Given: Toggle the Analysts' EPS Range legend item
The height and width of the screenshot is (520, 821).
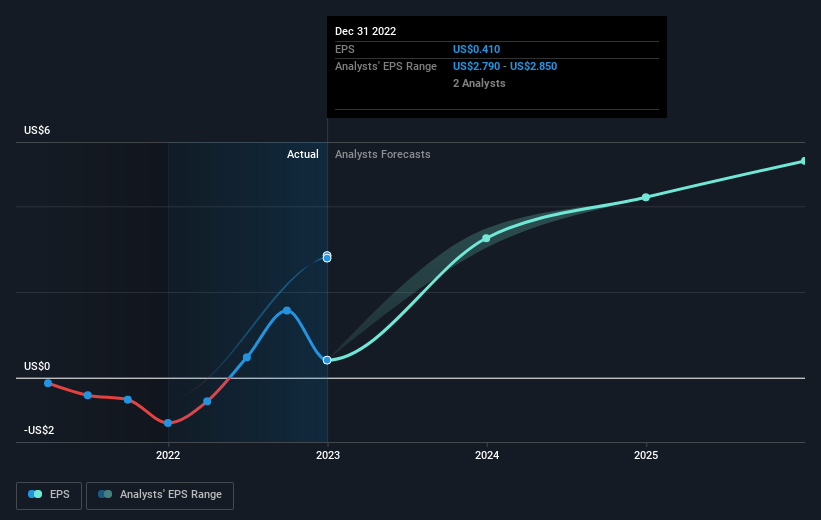Looking at the screenshot, I should click(160, 495).
